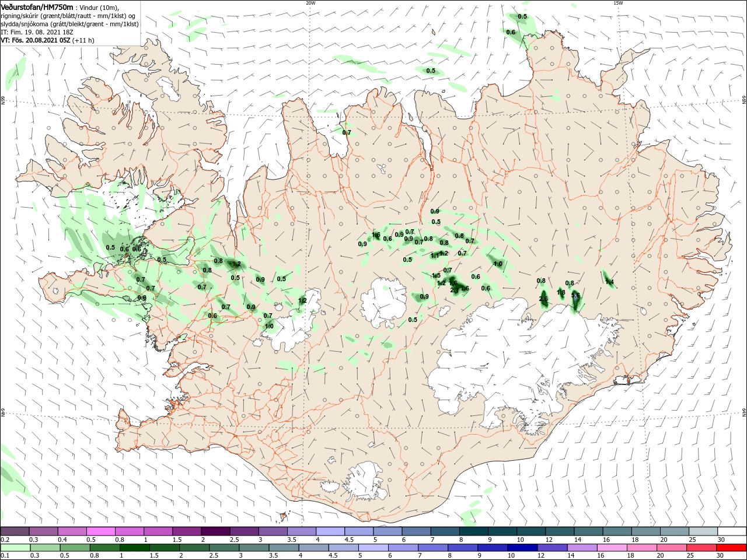Click the 0.1 label in the rain legend
Screen dimensions: 747x560
(x=5, y=555)
